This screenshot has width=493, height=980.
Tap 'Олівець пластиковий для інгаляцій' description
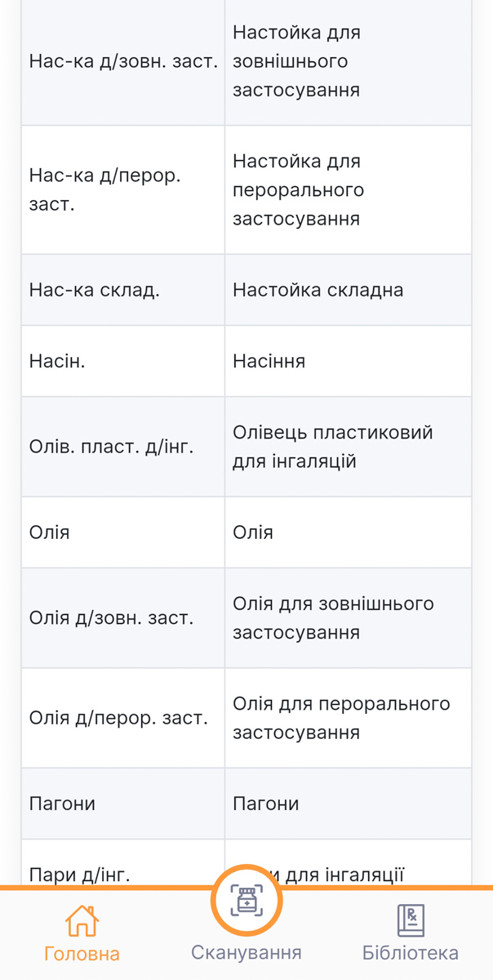(333, 447)
